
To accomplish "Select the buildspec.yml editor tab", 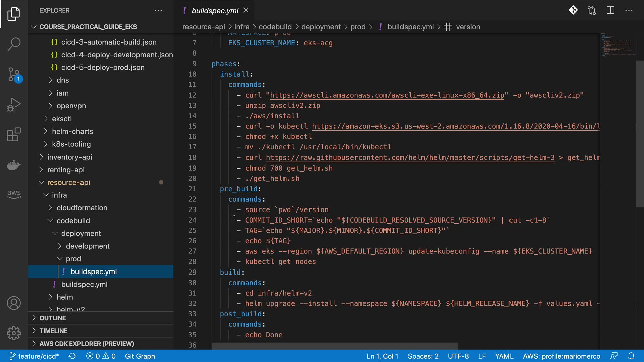I will [x=215, y=11].
